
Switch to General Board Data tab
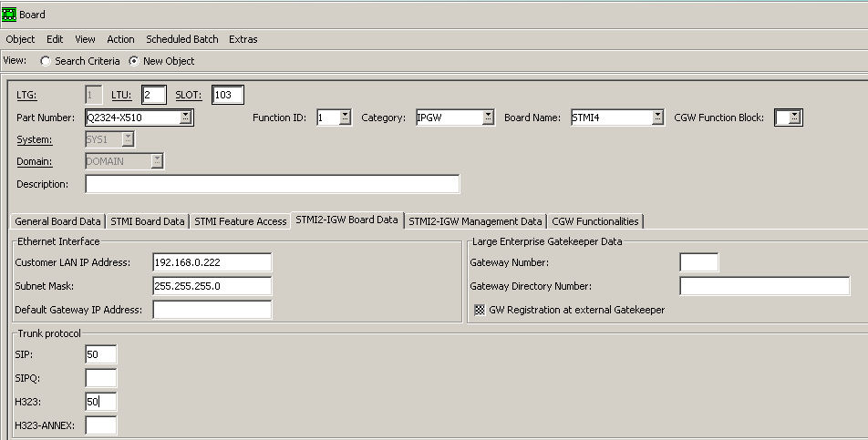coord(57,221)
